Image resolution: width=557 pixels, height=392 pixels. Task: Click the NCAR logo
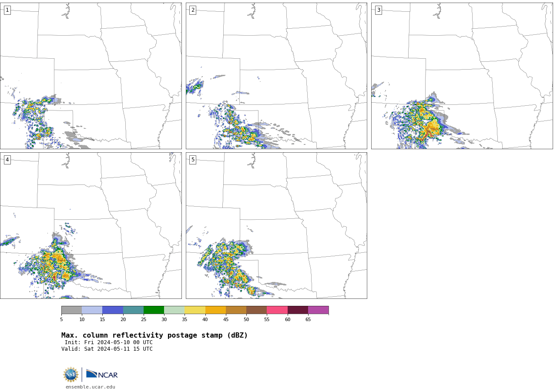click(x=102, y=374)
